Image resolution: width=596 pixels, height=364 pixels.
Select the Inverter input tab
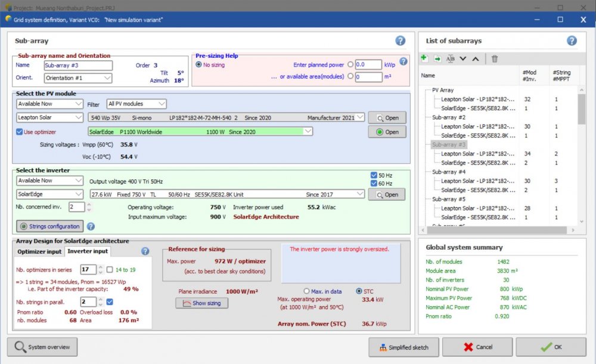(88, 251)
